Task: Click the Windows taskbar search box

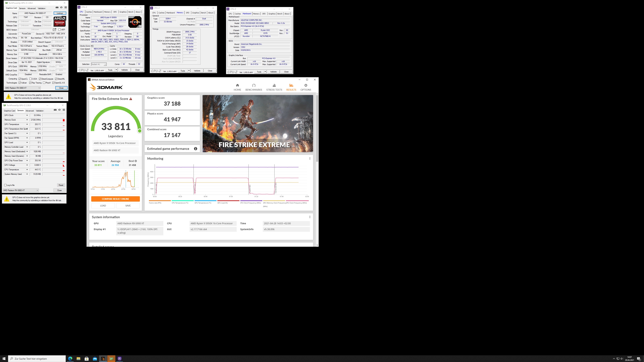Action: pos(37,358)
